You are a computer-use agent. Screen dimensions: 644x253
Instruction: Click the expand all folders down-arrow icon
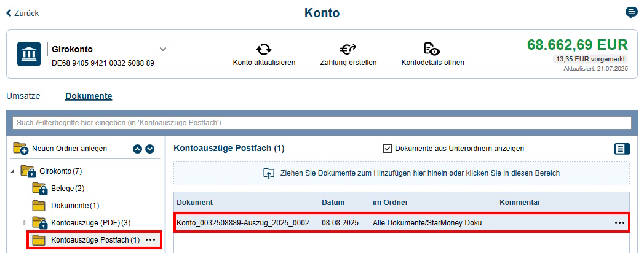click(x=149, y=149)
